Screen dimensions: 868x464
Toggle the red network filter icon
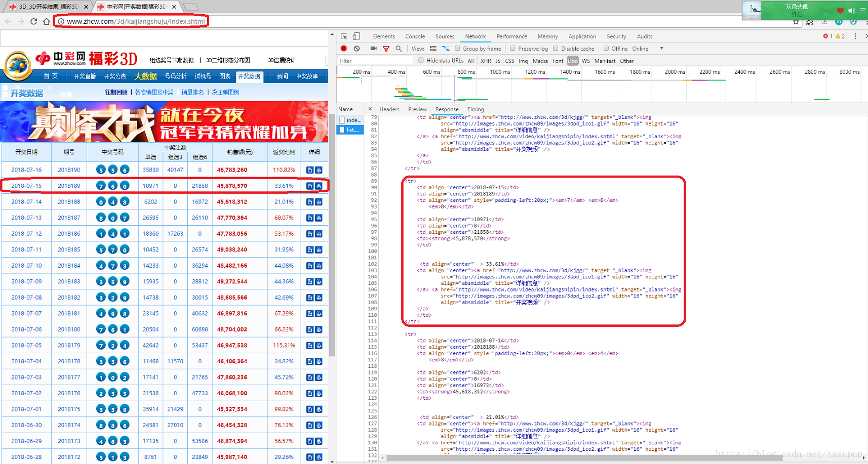386,49
